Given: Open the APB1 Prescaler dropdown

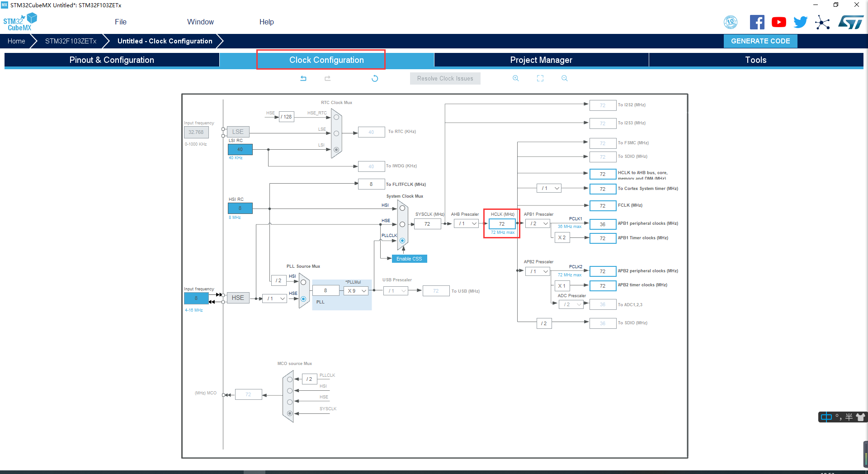Looking at the screenshot, I should [538, 223].
